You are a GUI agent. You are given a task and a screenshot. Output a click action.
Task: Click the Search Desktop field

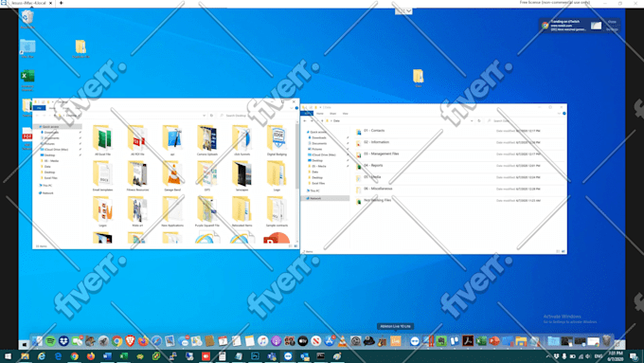258,116
